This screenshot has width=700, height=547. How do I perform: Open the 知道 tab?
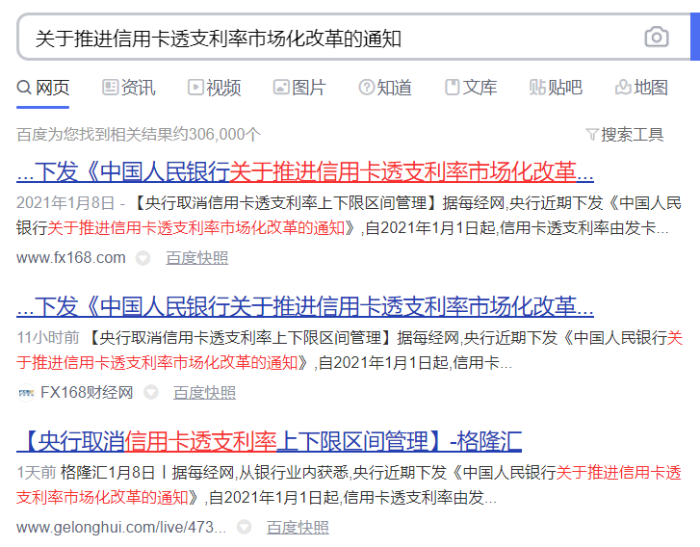pyautogui.click(x=385, y=88)
